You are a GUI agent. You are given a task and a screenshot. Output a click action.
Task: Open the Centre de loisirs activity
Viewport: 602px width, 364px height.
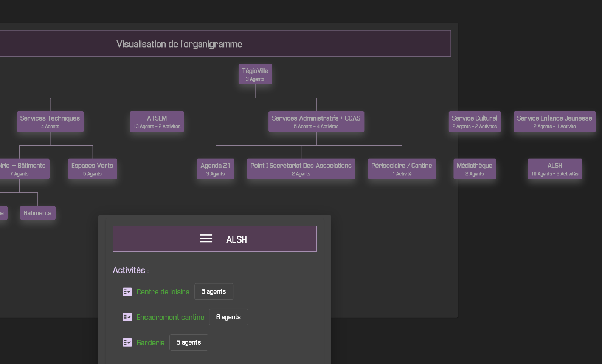tap(163, 291)
